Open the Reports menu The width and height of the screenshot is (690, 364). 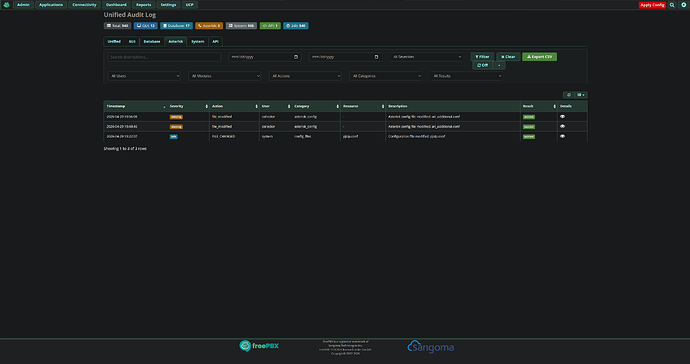(143, 5)
